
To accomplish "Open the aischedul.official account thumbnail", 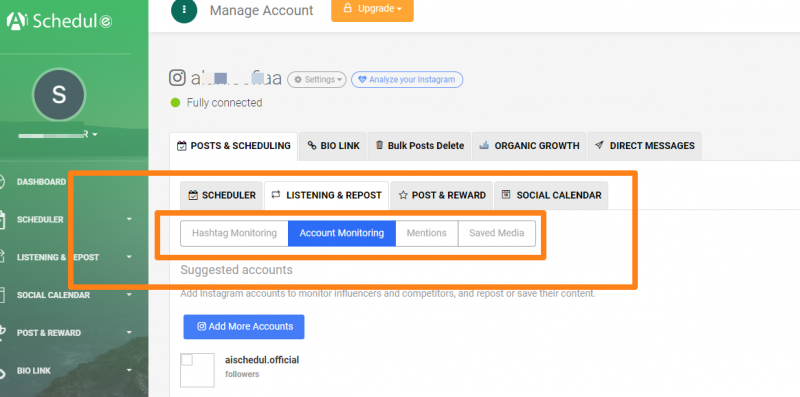I will click(197, 370).
